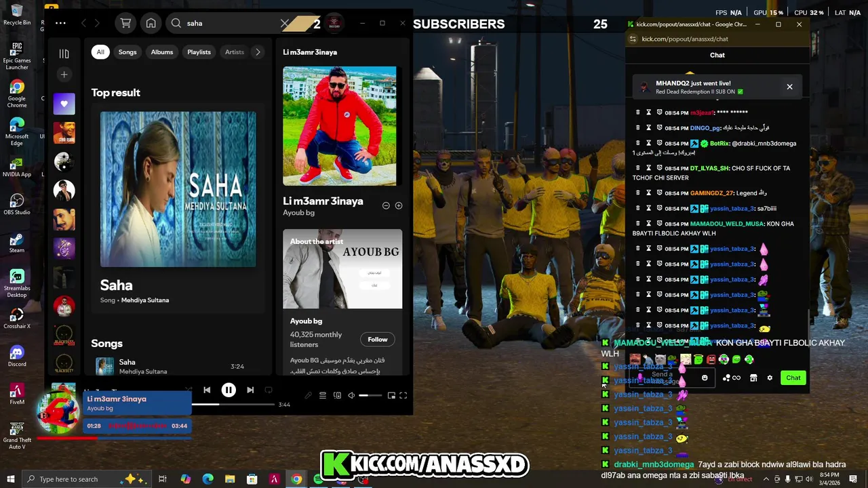
Task: Open File Explorer from taskbar
Action: (x=230, y=479)
